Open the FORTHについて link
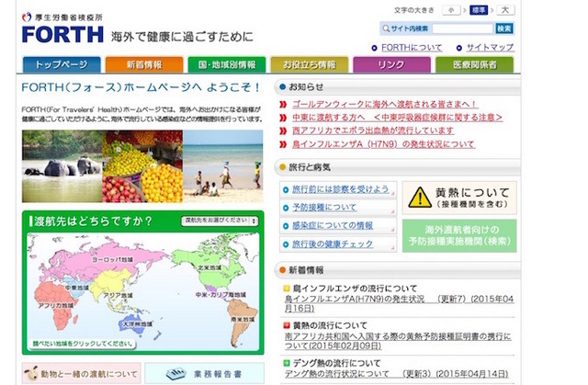Viewport: 588px width, 385px height. click(412, 48)
